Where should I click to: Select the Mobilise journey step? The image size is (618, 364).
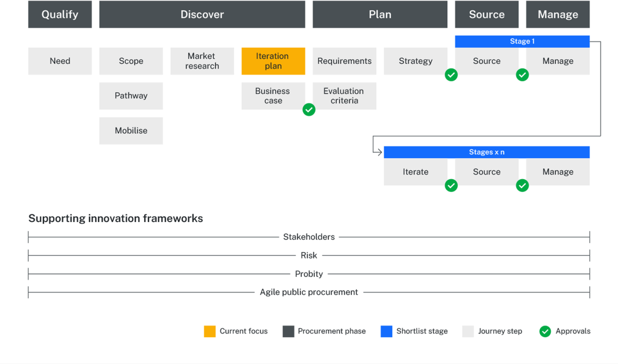131,131
